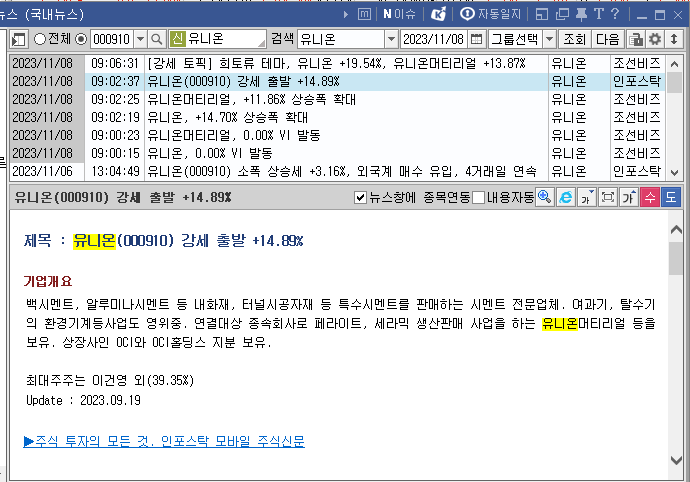Screen dimensions: 690x482
Task: Click the zoom magnifier plus icon
Action: [544, 197]
